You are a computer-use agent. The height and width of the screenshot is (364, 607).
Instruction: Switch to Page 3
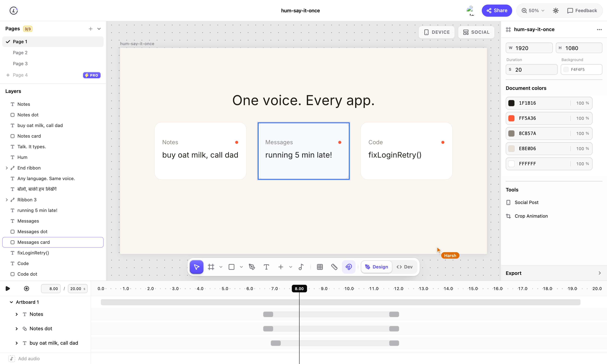click(x=53, y=64)
